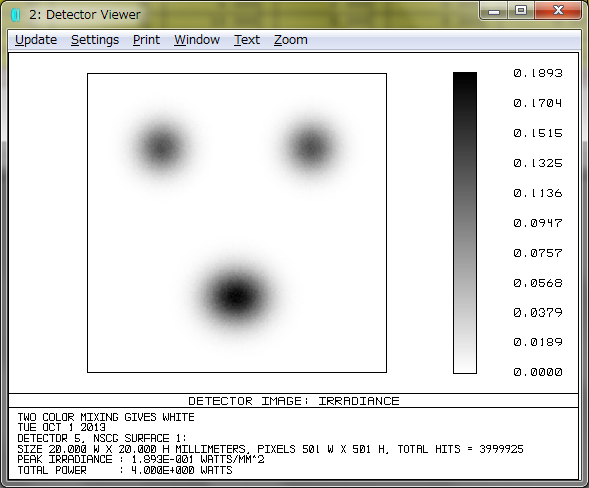Viewport: 589px width, 488px height.
Task: Click the Total Power text line
Action: pos(125,470)
